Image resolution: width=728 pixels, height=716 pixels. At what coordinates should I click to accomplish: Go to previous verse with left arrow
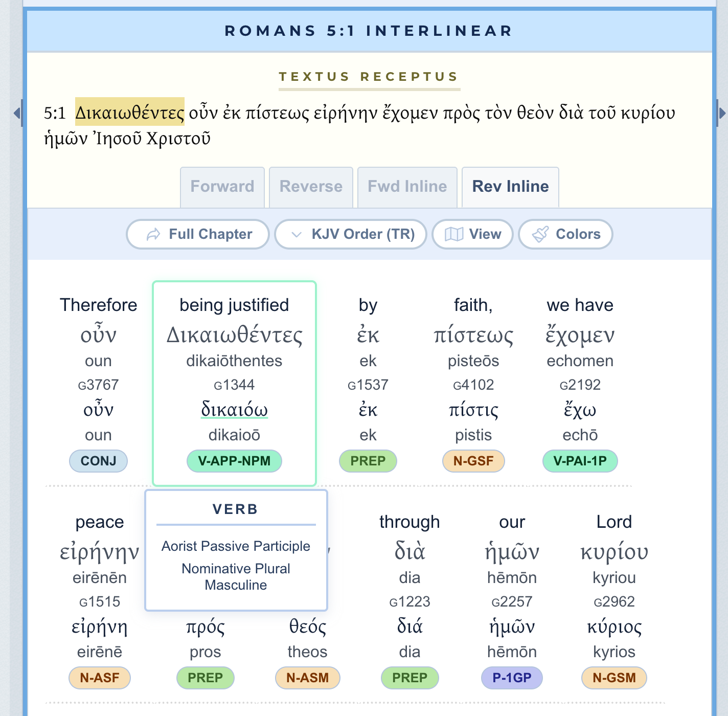tap(17, 113)
